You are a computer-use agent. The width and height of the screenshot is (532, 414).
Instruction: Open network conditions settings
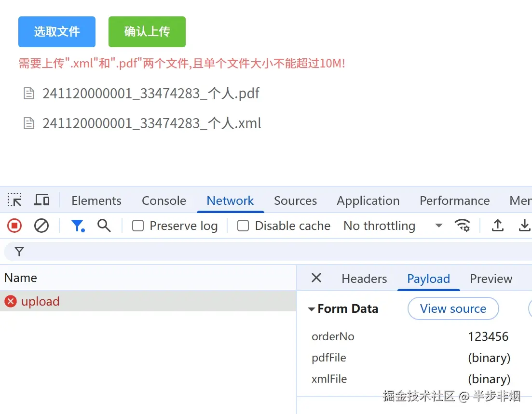pos(463,226)
